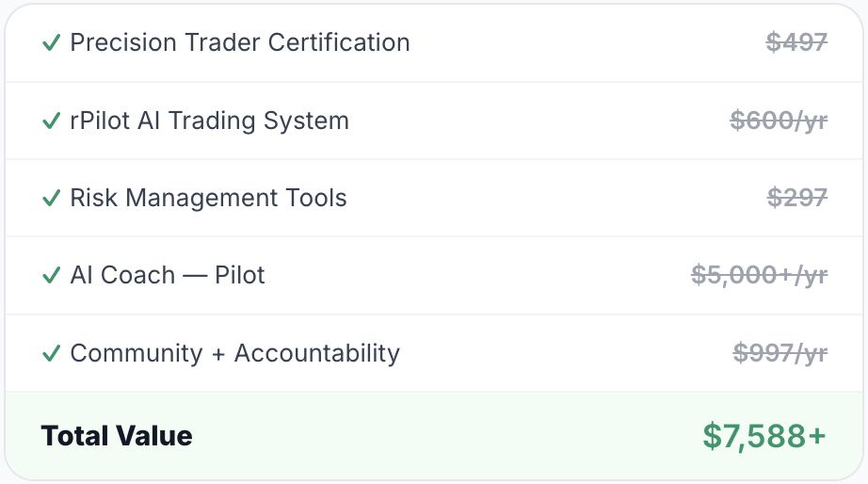The image size is (868, 484).
Task: Click the crossed-out $997/yr price
Action: (x=780, y=353)
